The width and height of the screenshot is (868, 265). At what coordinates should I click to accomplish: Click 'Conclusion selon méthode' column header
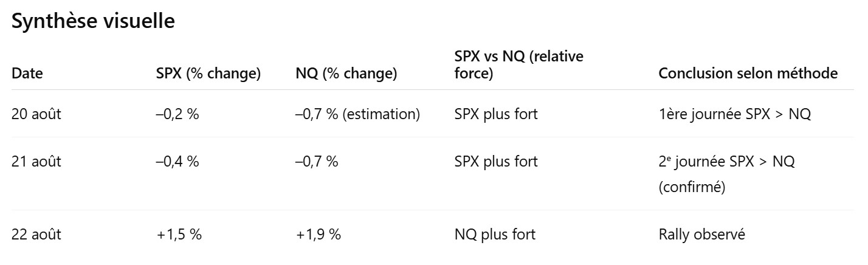pos(748,74)
